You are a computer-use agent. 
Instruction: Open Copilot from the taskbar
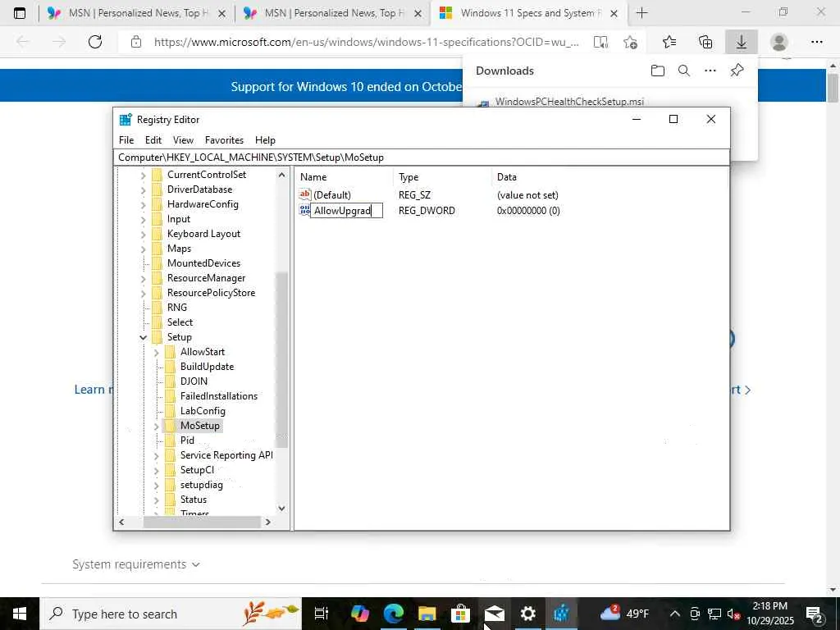click(360, 614)
